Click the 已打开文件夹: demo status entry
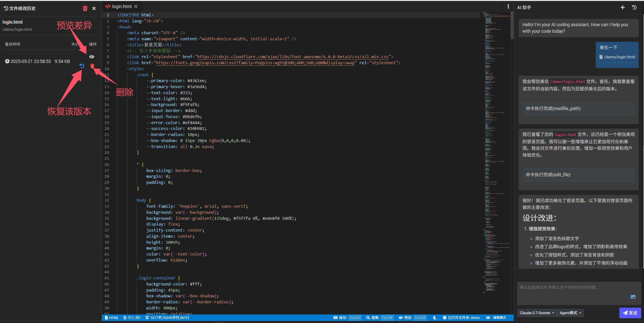The height and width of the screenshot is (323, 644). 461,318
